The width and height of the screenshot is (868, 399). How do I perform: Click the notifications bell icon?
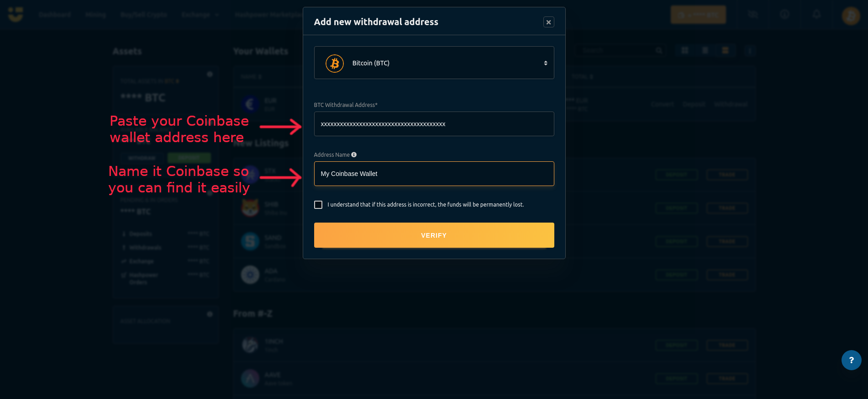pyautogui.click(x=816, y=15)
